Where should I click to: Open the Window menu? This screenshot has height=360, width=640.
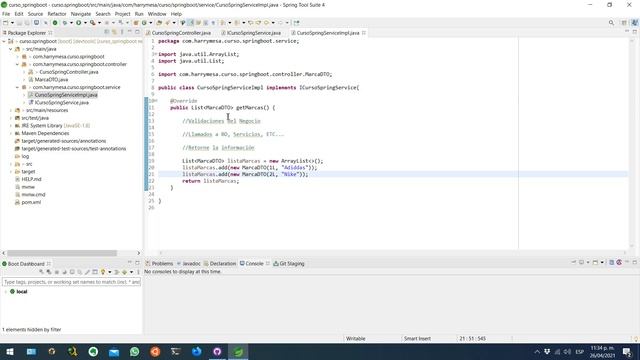tap(157, 14)
